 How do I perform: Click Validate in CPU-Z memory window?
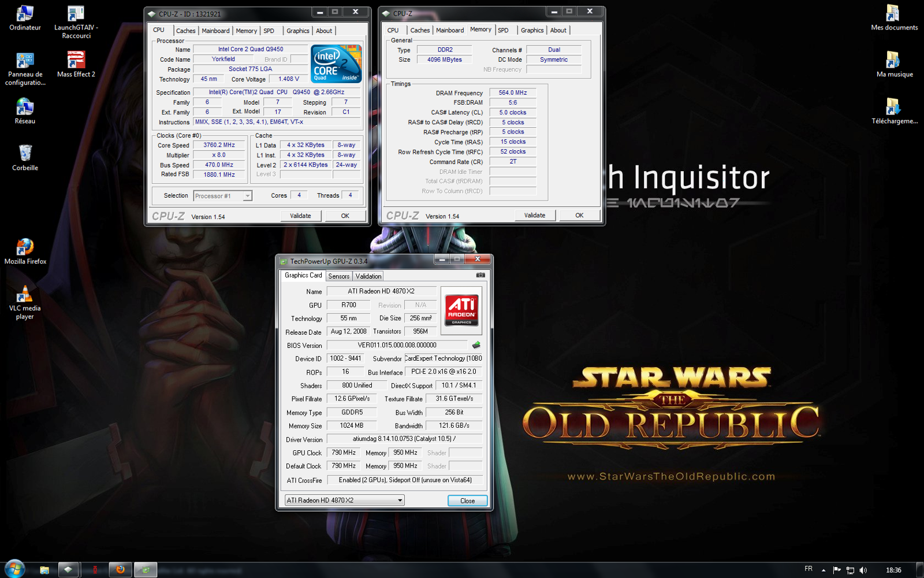[x=535, y=215]
